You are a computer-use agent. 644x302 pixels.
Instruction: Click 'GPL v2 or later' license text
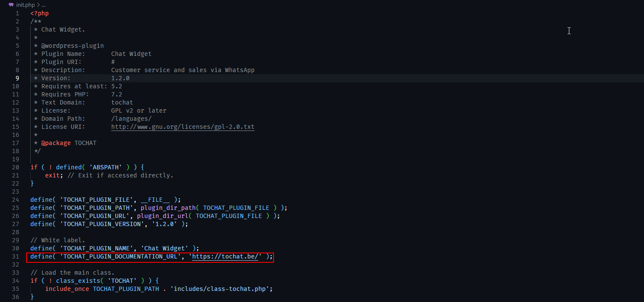click(x=139, y=110)
